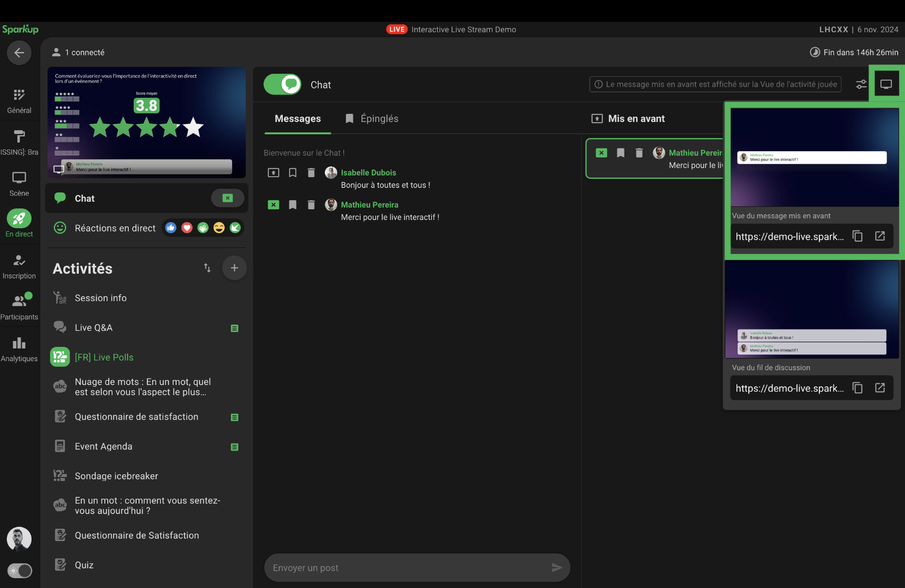
Task: Reorder activities using the sort arrows
Action: click(207, 268)
